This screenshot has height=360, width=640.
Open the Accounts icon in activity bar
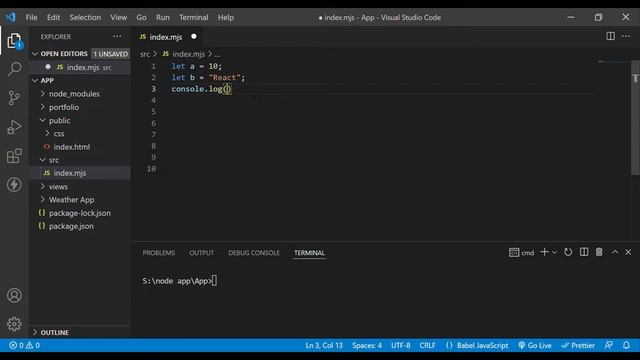14,295
